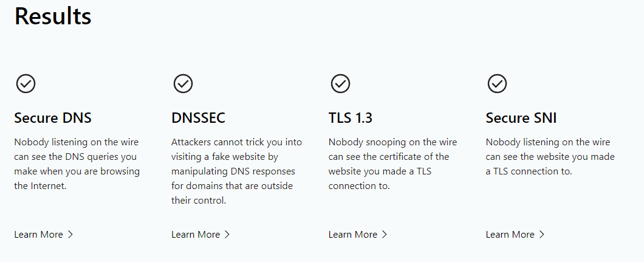Open Learn More under Secure DNS

pyautogui.click(x=38, y=235)
